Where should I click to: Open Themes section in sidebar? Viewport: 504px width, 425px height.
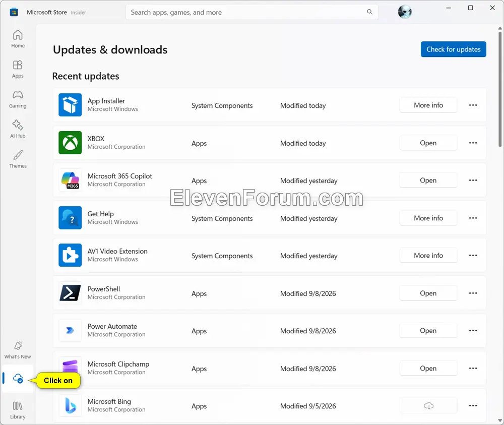[x=18, y=159]
